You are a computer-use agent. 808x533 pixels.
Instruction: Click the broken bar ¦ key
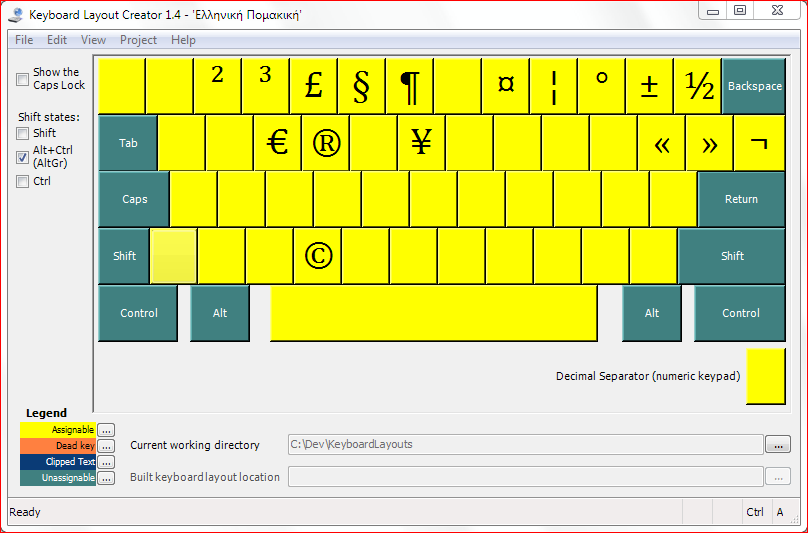click(553, 86)
